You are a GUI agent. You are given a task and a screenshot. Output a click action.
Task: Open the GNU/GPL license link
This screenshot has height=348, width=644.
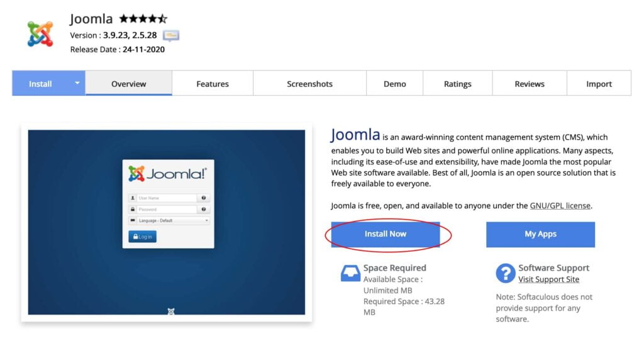(x=560, y=205)
